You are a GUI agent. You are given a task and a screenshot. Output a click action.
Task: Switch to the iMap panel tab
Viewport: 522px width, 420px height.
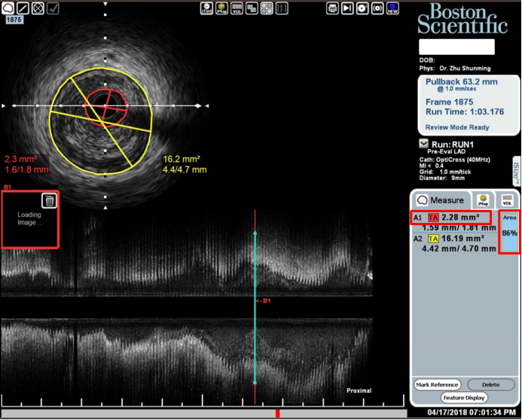click(483, 200)
